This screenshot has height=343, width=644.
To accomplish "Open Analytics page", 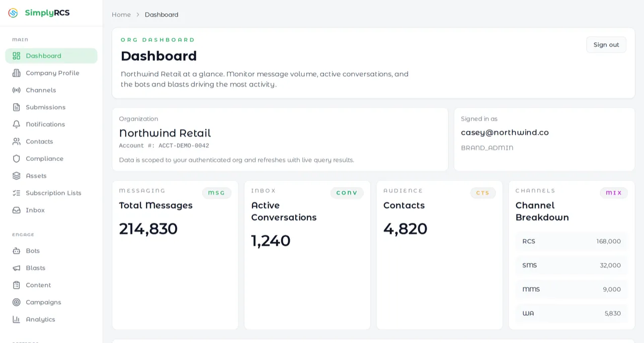I will tap(51, 319).
